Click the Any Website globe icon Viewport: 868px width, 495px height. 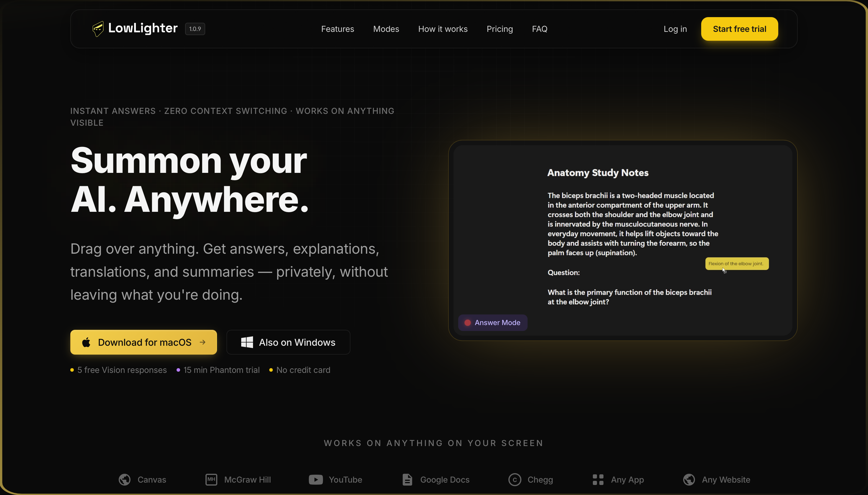[689, 479]
